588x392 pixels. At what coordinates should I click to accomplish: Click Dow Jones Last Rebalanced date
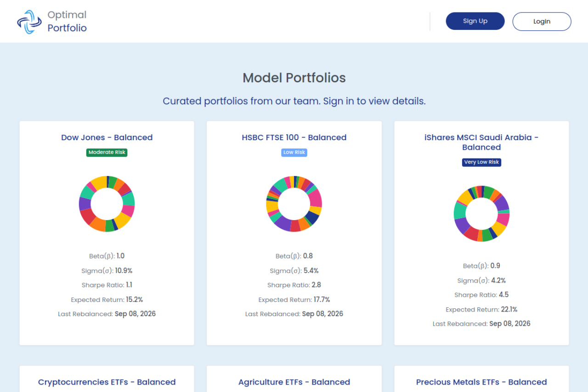pos(135,314)
